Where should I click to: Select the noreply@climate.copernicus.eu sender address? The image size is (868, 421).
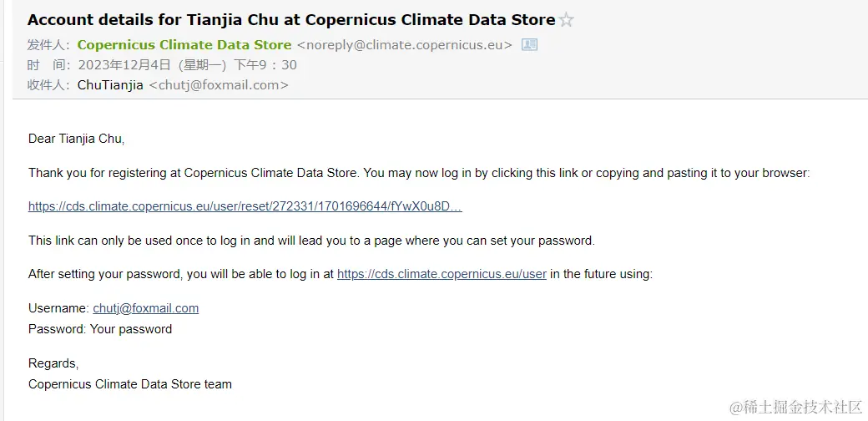pyautogui.click(x=405, y=45)
